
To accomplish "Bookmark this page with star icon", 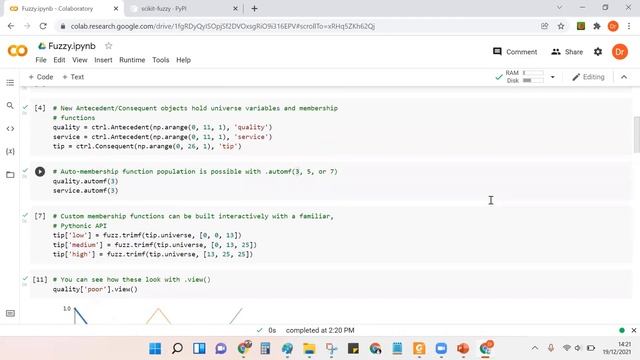I will (x=561, y=26).
